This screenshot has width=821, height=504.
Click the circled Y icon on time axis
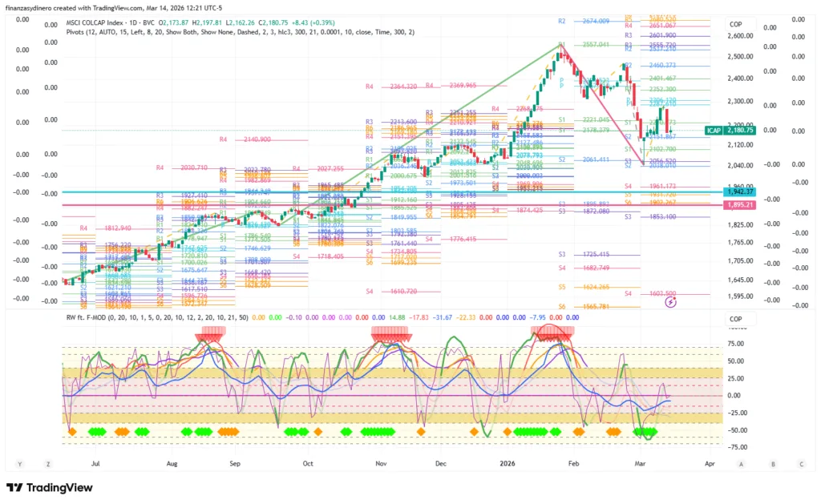[20, 464]
